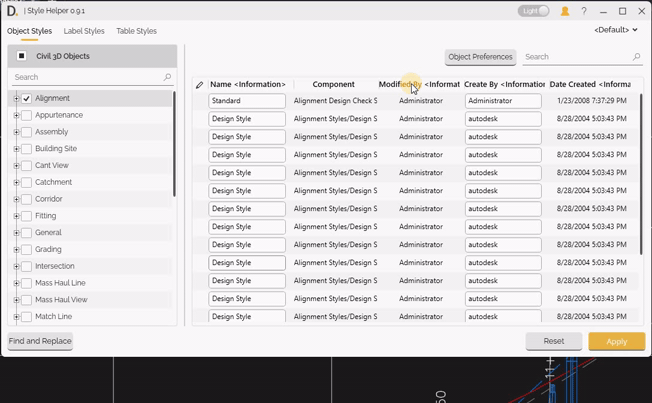Viewport: 652px width, 403px height.
Task: Select the Match Line tree item
Action: pyautogui.click(x=53, y=316)
